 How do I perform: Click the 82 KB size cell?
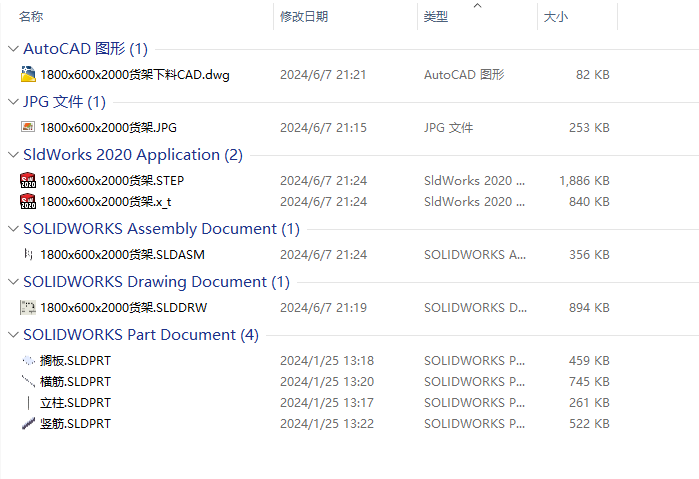592,74
